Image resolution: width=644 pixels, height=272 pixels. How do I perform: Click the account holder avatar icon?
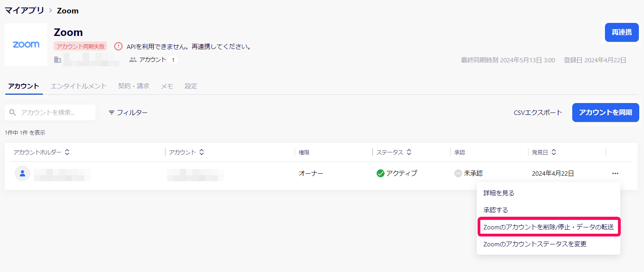point(22,173)
